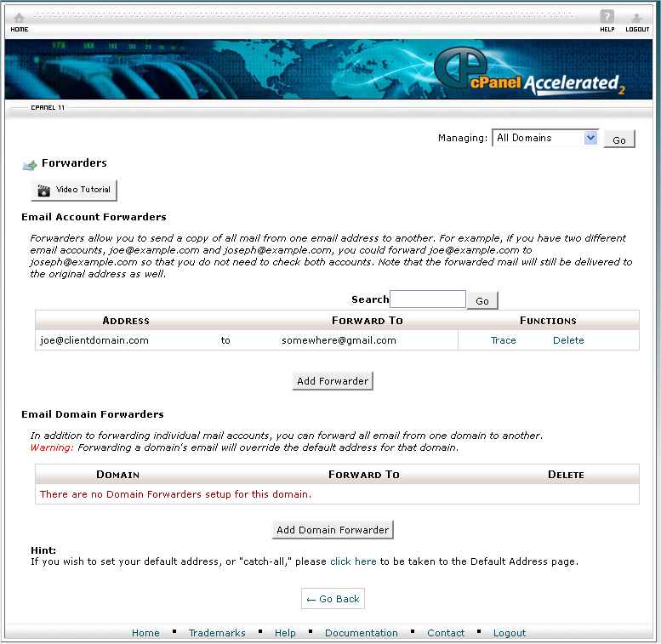Click the Add Domain Forwarder button
This screenshot has width=661, height=644.
pos(333,530)
